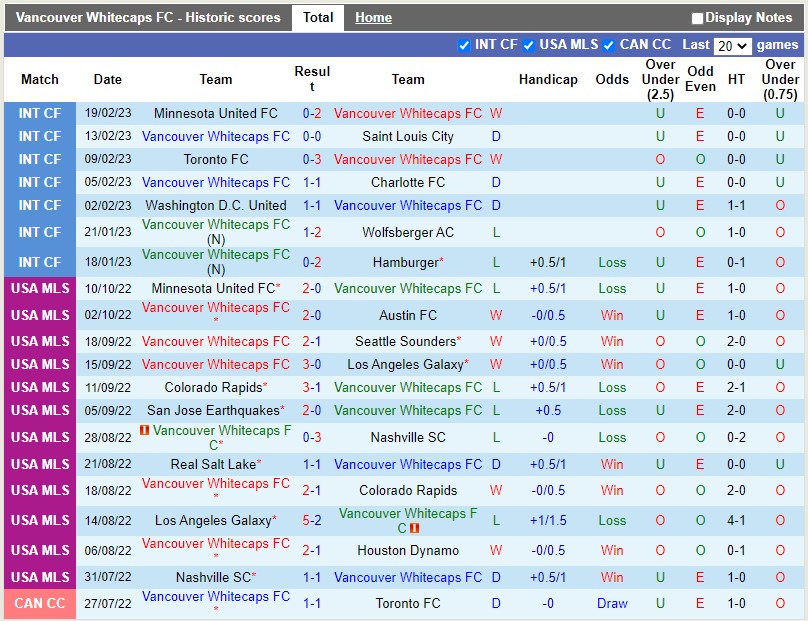Open Toronto FC link on 09/02/23
This screenshot has width=808, height=621.
(x=215, y=159)
